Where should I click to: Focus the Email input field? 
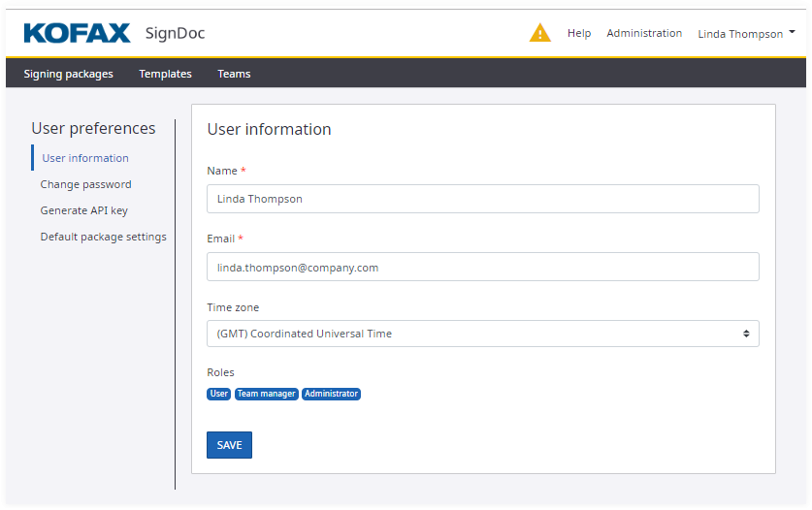(x=482, y=267)
